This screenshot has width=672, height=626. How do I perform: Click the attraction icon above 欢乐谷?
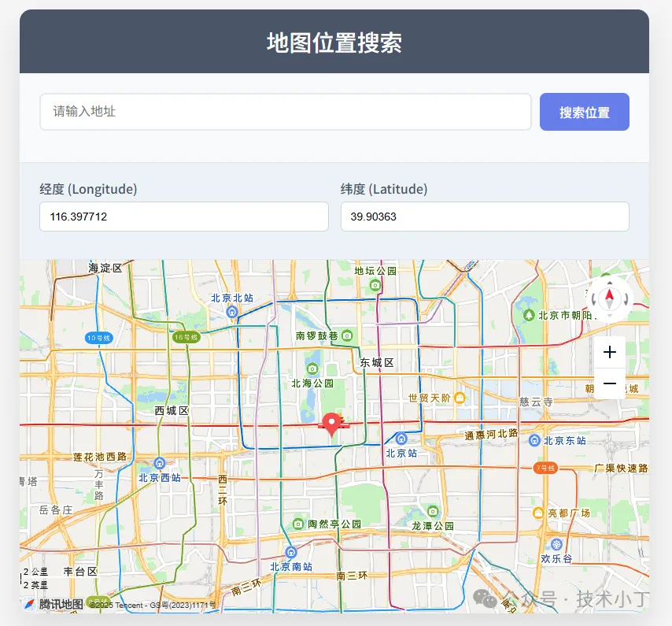click(556, 544)
